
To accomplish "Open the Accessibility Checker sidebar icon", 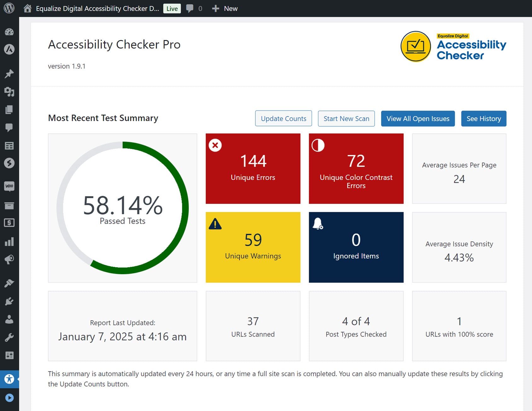I will pos(9,379).
